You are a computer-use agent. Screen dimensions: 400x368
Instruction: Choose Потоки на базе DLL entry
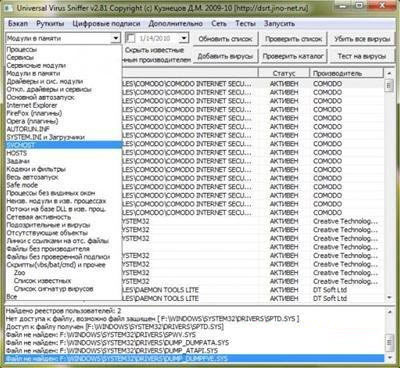pyautogui.click(x=63, y=209)
